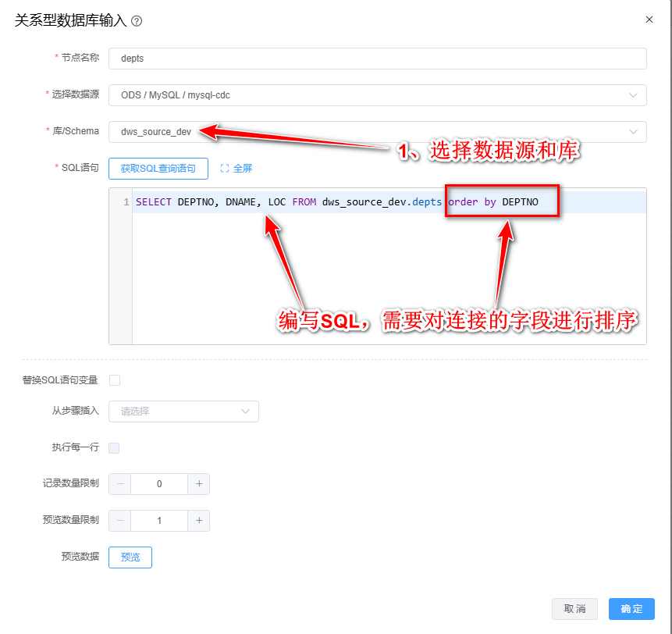The height and width of the screenshot is (634, 672).
Task: Decrease 预览数量限制 with minus button
Action: point(120,521)
